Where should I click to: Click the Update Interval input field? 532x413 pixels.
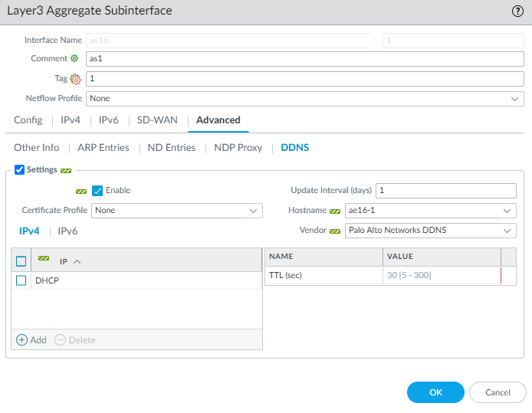tap(446, 191)
